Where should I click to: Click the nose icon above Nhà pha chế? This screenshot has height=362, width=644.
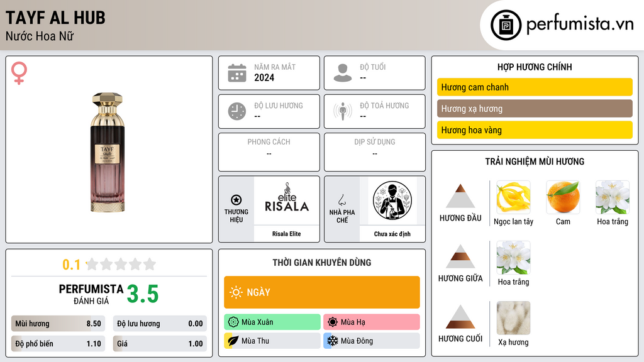pos(341,200)
